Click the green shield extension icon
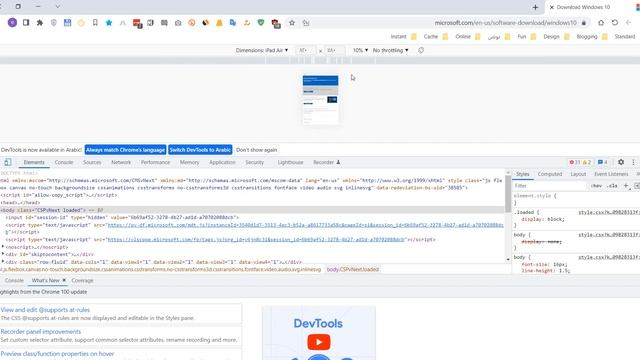Image resolution: width=640 pixels, height=360 pixels. (261, 23)
